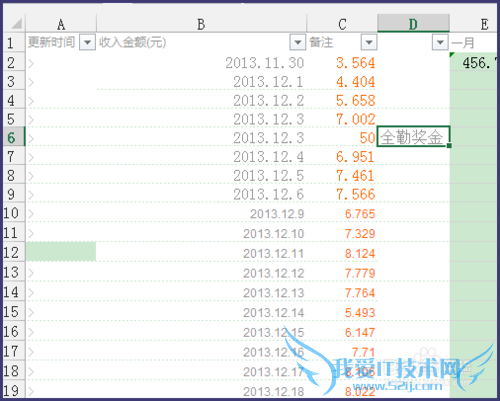Select date cell 2013.12.5

[201, 175]
